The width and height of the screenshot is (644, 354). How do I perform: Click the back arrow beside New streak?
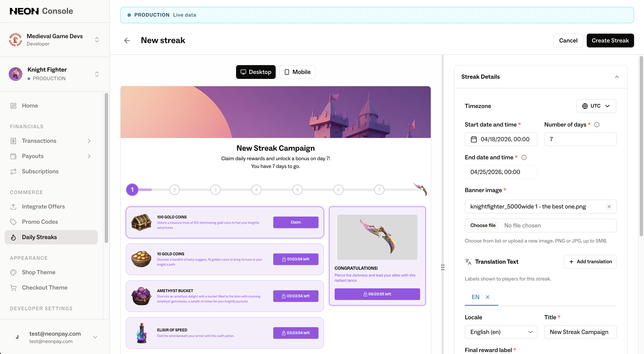127,41
